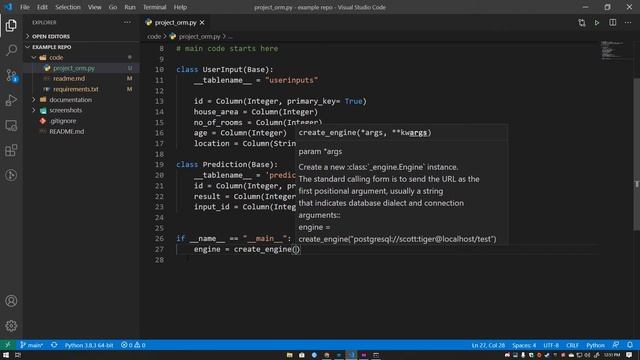Open the Help menu
The width and height of the screenshot is (640, 360).
(180, 7)
